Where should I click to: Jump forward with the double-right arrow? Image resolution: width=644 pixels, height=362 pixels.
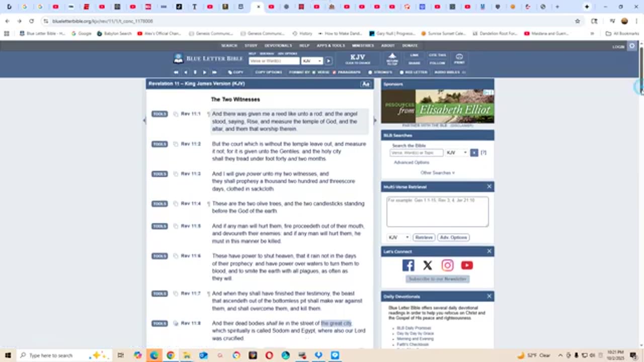(x=214, y=72)
